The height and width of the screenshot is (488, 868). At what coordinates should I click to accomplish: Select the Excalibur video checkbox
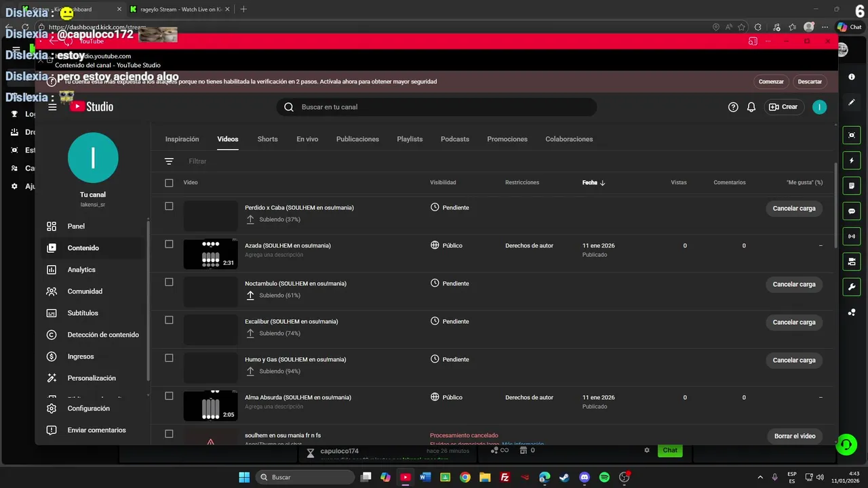(x=169, y=320)
